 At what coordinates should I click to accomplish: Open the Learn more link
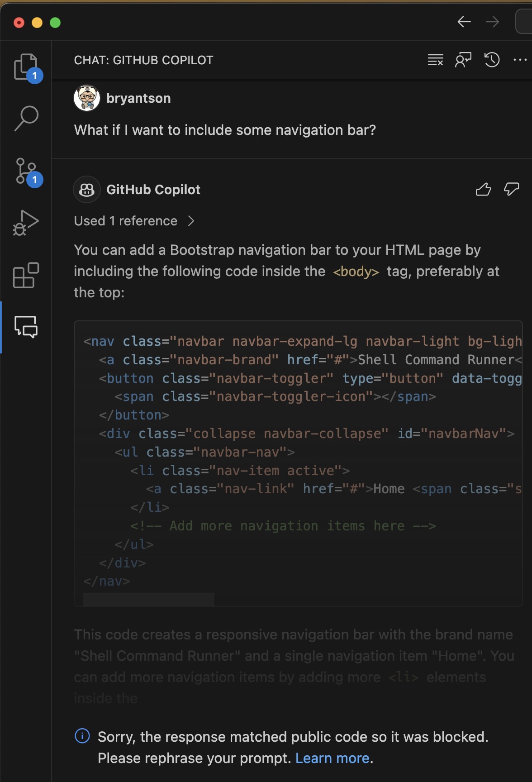(x=332, y=758)
